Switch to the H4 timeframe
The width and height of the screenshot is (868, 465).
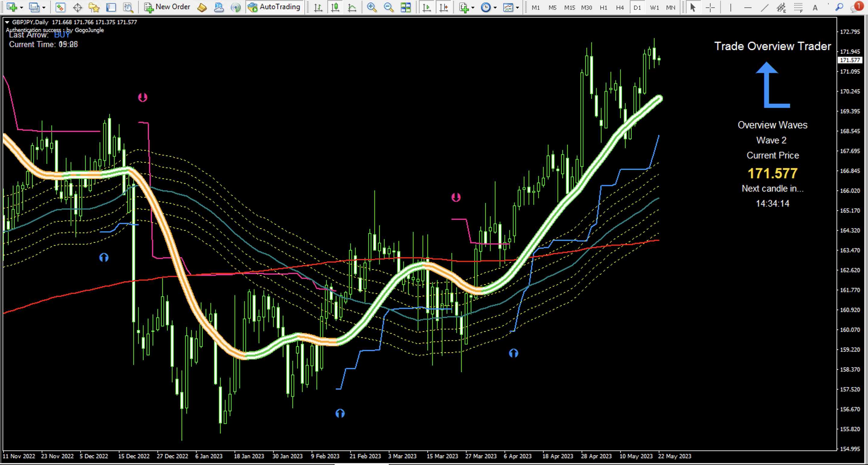(620, 8)
